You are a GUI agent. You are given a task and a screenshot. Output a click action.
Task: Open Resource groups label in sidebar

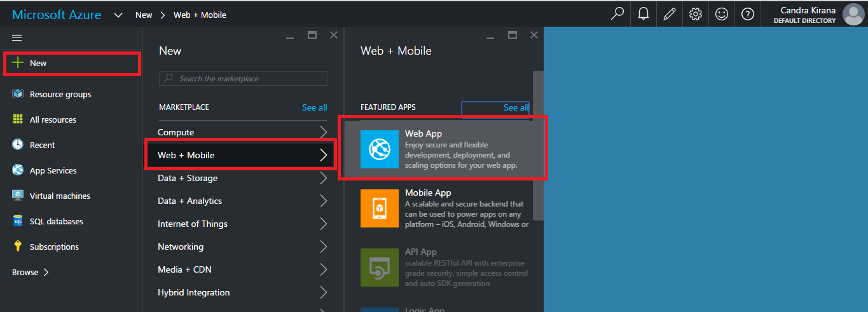pyautogui.click(x=60, y=94)
